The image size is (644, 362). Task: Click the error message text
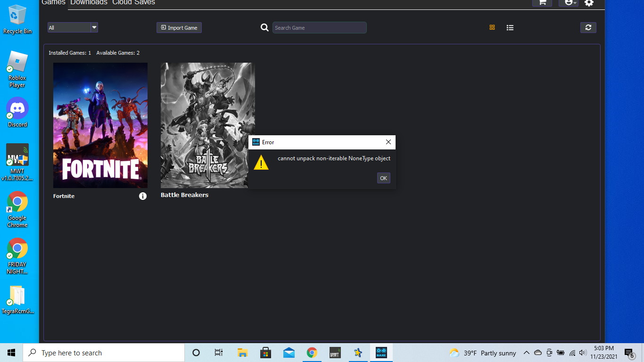click(334, 158)
